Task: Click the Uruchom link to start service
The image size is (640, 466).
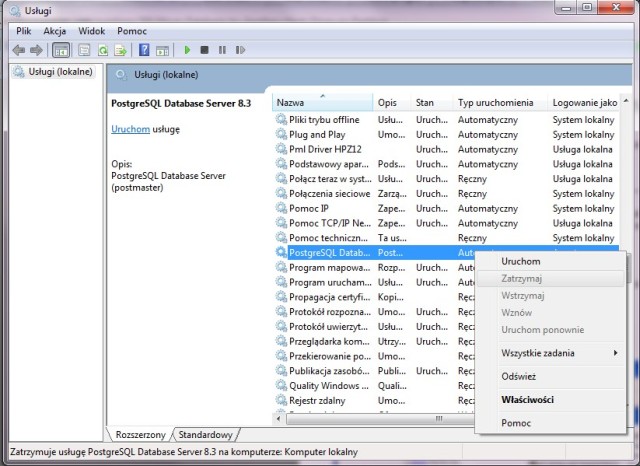Action: click(x=130, y=129)
